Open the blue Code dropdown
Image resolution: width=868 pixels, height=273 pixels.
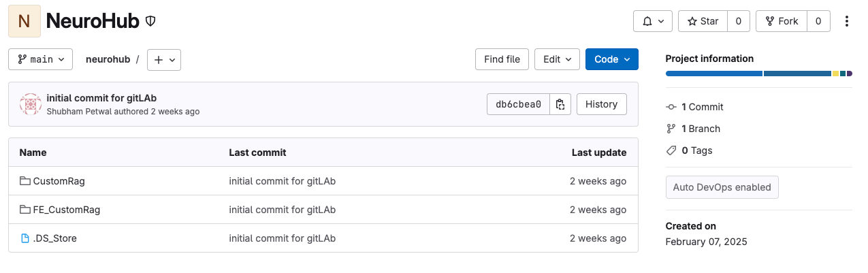[612, 59]
